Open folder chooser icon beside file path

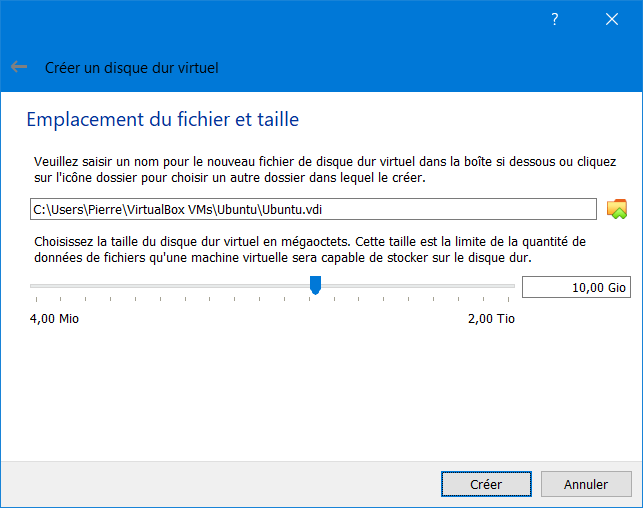click(617, 209)
